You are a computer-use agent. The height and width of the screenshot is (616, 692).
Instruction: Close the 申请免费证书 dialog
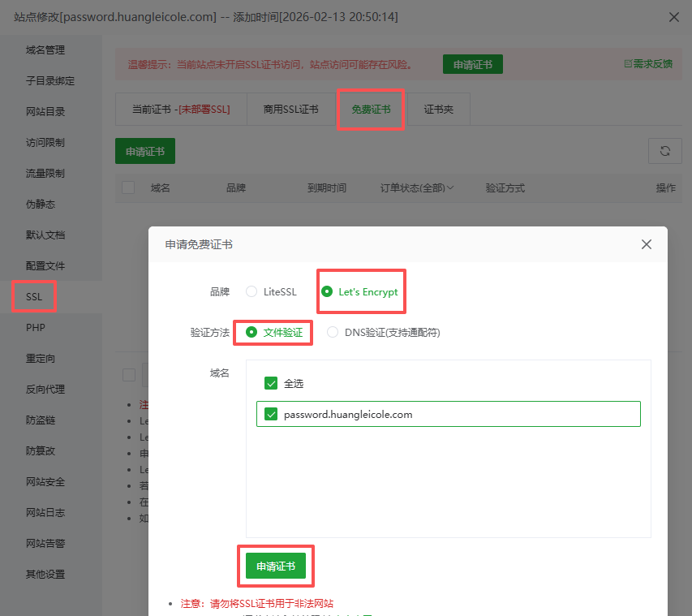pos(647,244)
